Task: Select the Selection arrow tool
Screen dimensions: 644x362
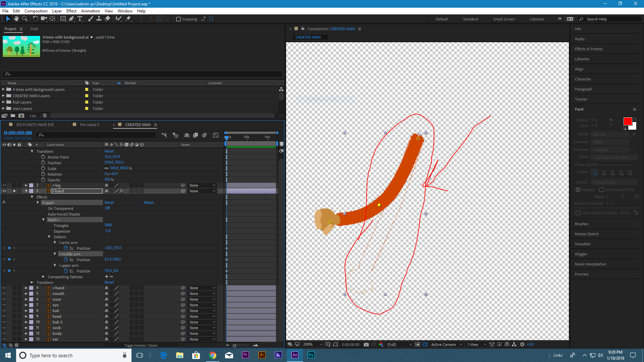Action: coord(8,19)
